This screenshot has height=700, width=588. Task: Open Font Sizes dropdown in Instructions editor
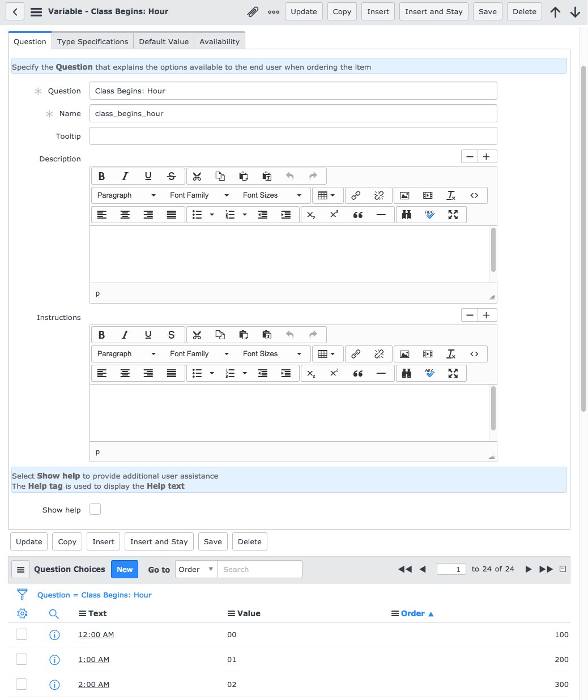point(272,354)
